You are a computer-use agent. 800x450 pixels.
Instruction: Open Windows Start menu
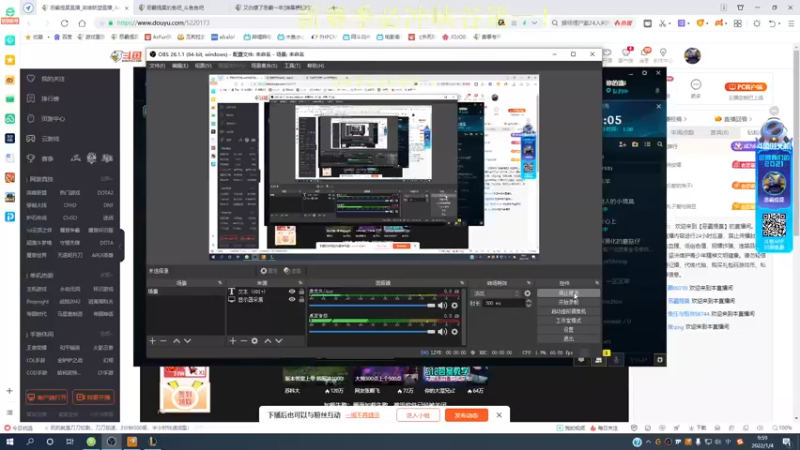pyautogui.click(x=10, y=441)
